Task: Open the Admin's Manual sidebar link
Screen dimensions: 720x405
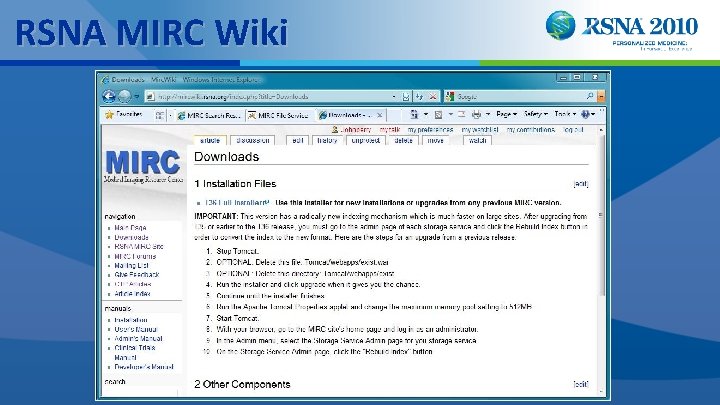Action: point(138,338)
